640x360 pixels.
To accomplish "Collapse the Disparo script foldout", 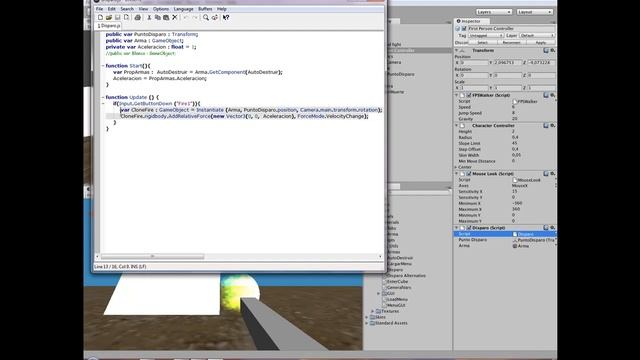I will click(456, 228).
